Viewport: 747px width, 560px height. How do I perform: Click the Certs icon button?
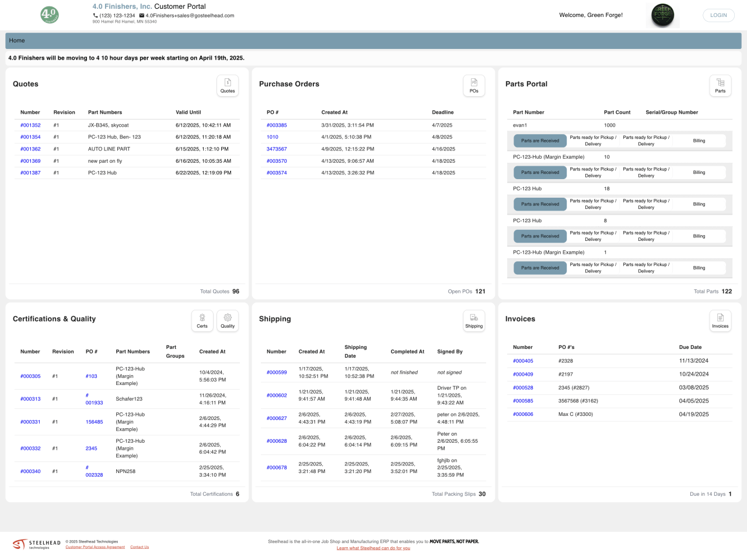(x=202, y=321)
